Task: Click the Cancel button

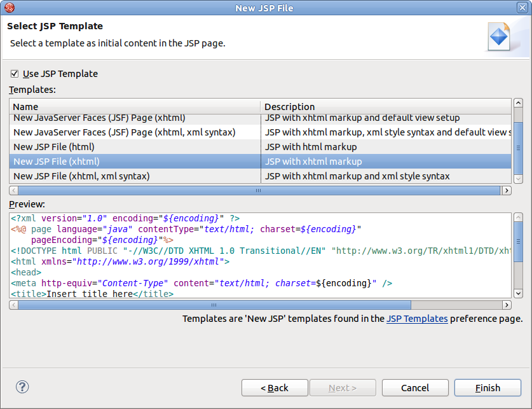Action: point(415,387)
